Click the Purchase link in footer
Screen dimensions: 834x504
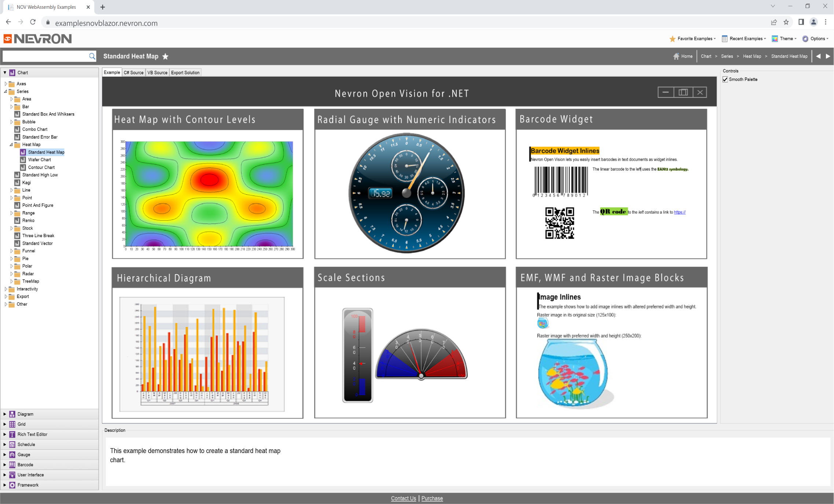tap(432, 498)
